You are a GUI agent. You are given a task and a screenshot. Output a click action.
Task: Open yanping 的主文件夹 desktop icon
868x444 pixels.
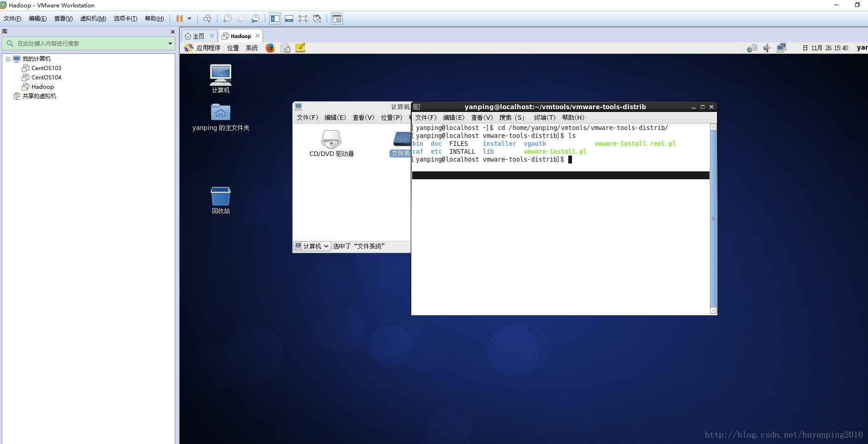pos(221,117)
